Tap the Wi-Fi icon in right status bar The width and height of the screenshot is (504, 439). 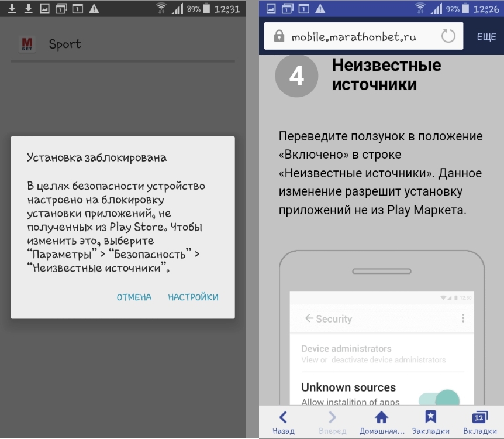(420, 8)
